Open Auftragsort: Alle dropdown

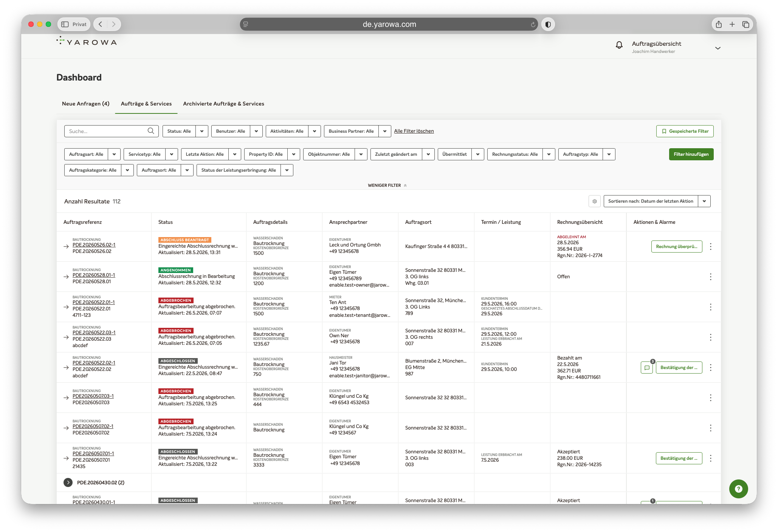click(x=165, y=170)
